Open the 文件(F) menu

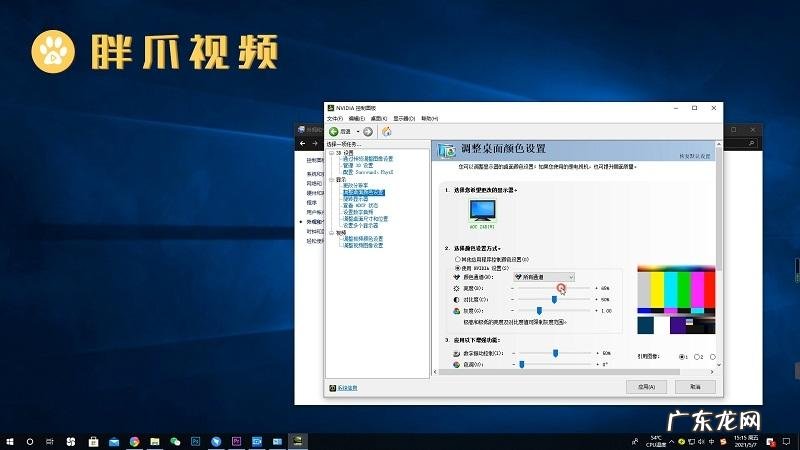coord(335,118)
